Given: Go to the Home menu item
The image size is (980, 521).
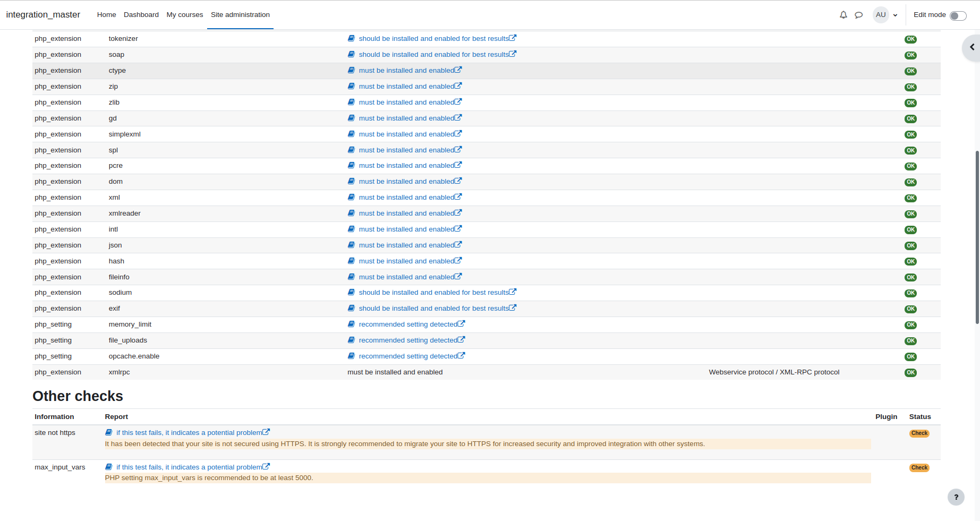Looking at the screenshot, I should [106, 15].
